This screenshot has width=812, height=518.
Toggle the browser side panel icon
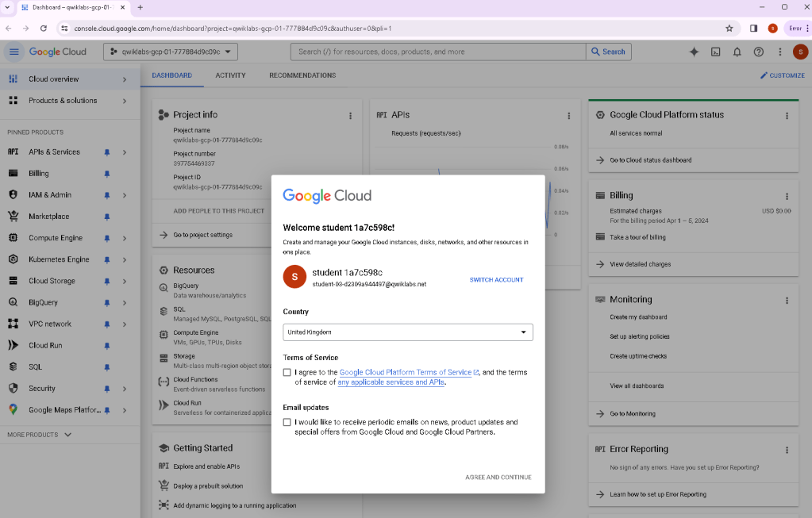(753, 29)
